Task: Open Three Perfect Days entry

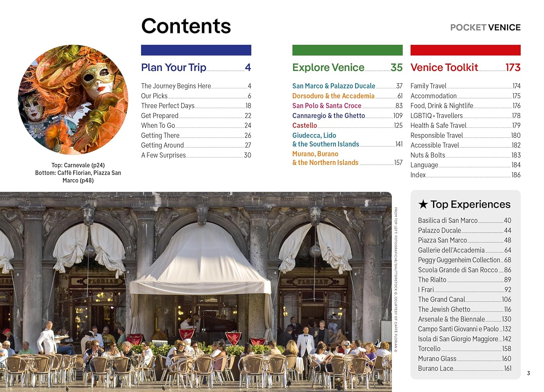Action: click(x=196, y=106)
